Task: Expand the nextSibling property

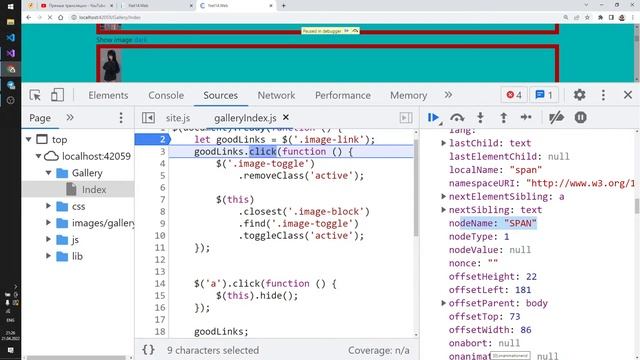Action: coord(443,210)
